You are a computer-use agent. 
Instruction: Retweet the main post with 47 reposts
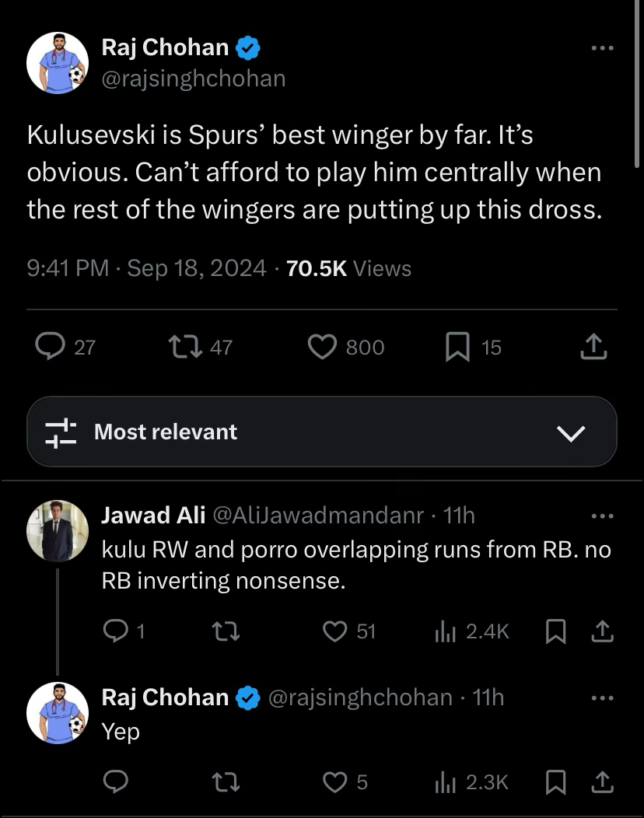[185, 347]
